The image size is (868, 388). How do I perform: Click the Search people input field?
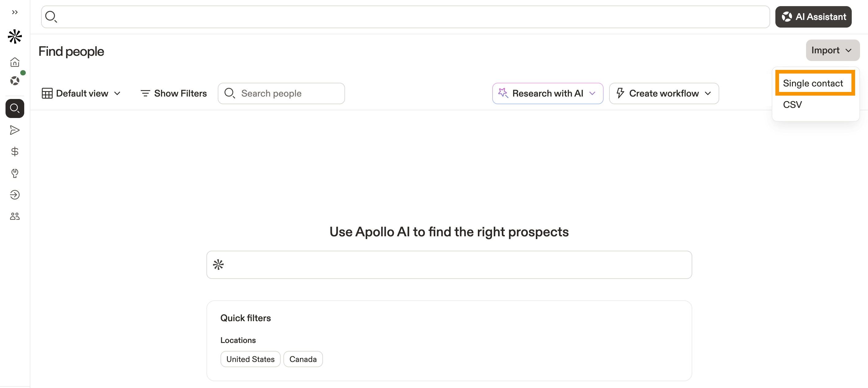(286, 93)
